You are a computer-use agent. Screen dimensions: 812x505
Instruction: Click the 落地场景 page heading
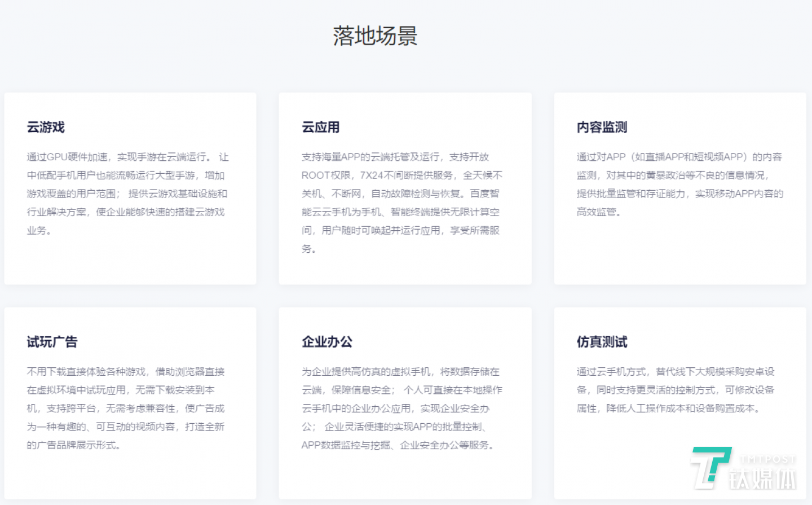(x=374, y=36)
